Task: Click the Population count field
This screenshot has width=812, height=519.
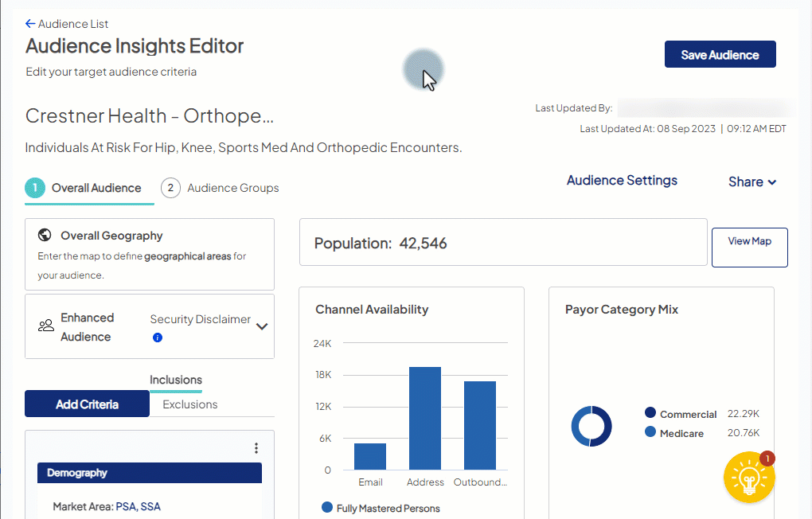Action: pos(503,243)
